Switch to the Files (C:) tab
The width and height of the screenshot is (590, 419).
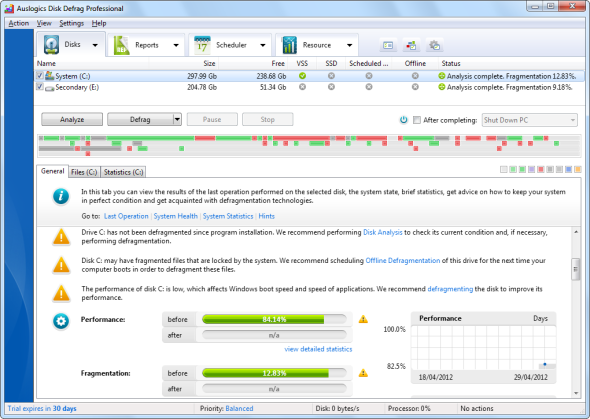pos(84,172)
